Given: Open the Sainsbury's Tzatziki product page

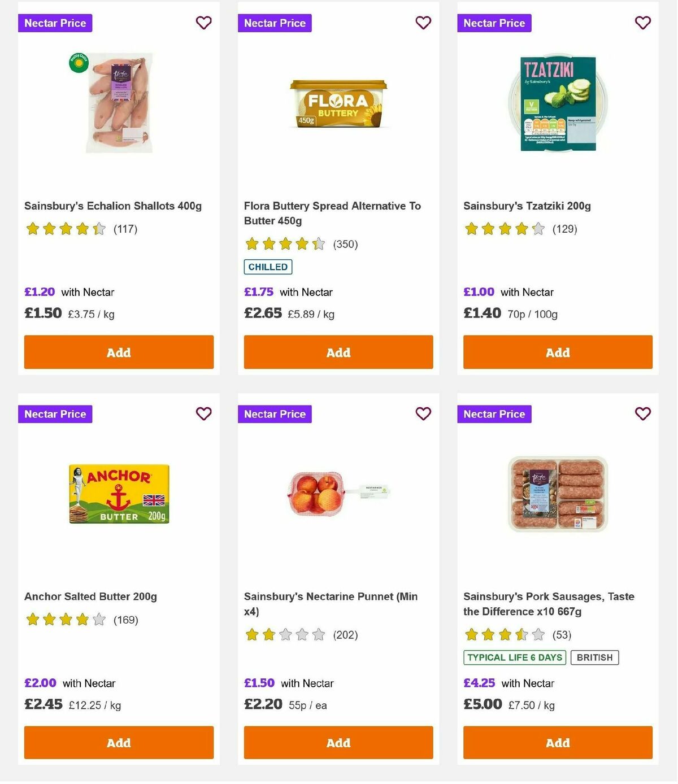Looking at the screenshot, I should 527,206.
